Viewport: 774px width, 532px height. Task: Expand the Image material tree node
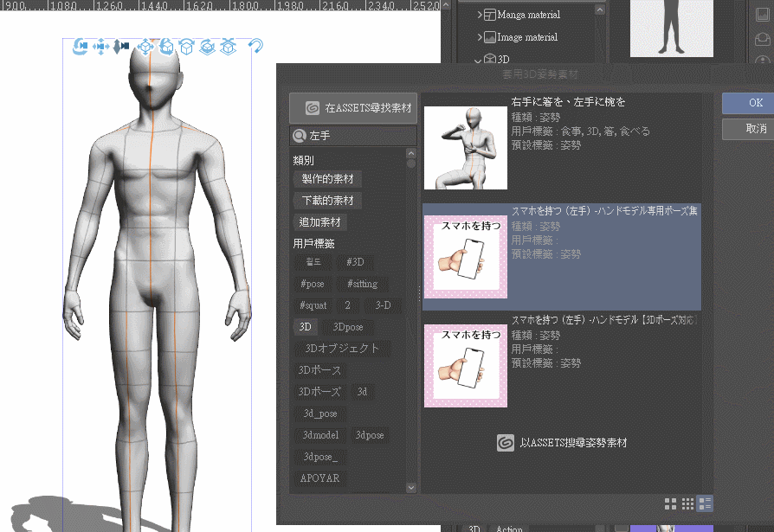480,37
